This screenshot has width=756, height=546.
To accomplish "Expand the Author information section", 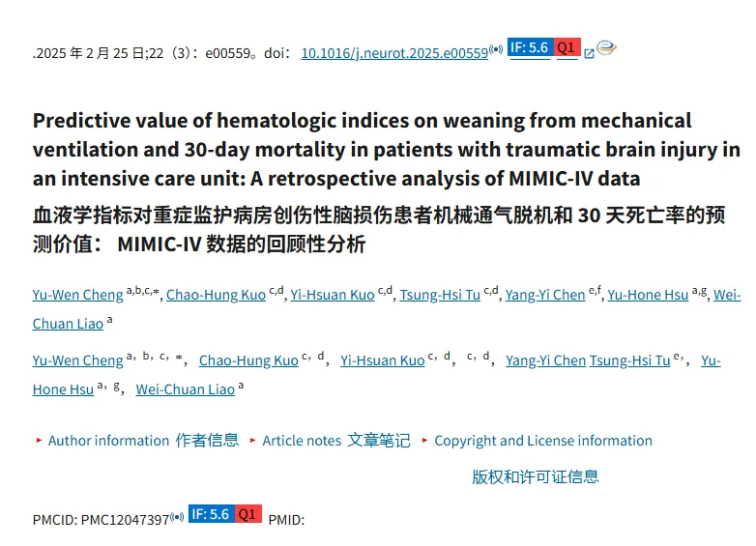I will tap(109, 441).
